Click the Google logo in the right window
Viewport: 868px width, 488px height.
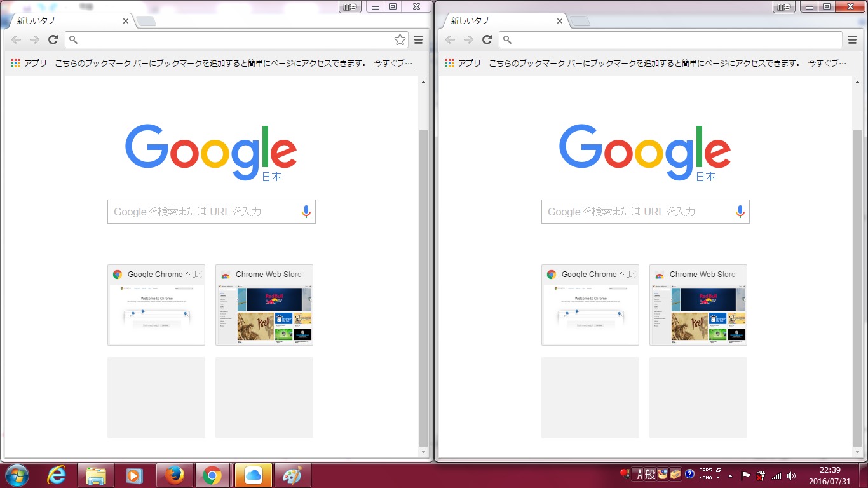[x=645, y=152]
